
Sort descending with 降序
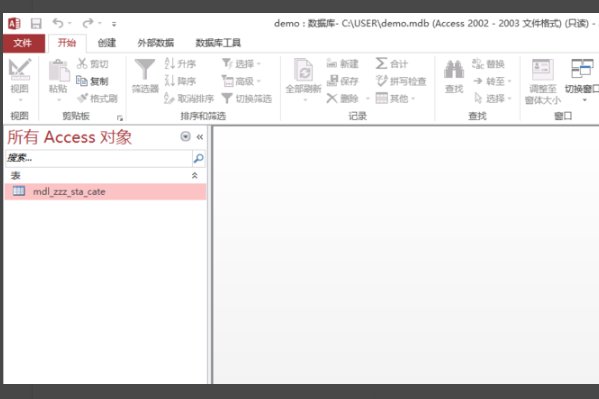click(180, 81)
